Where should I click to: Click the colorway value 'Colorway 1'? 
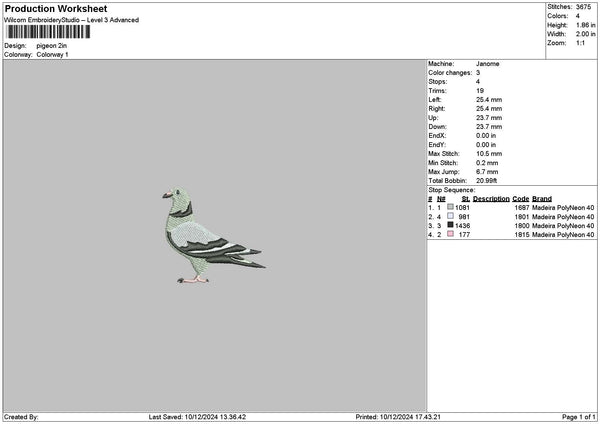pos(52,55)
